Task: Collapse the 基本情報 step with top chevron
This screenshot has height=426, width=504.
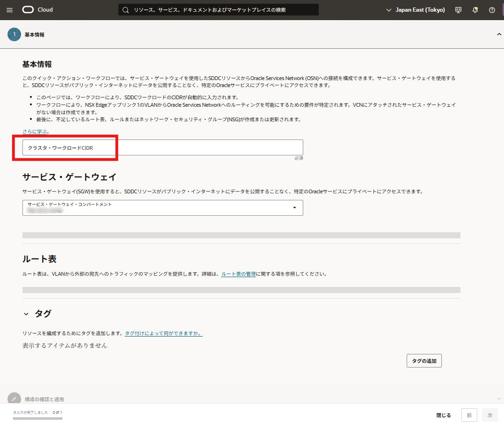Action: [x=498, y=34]
